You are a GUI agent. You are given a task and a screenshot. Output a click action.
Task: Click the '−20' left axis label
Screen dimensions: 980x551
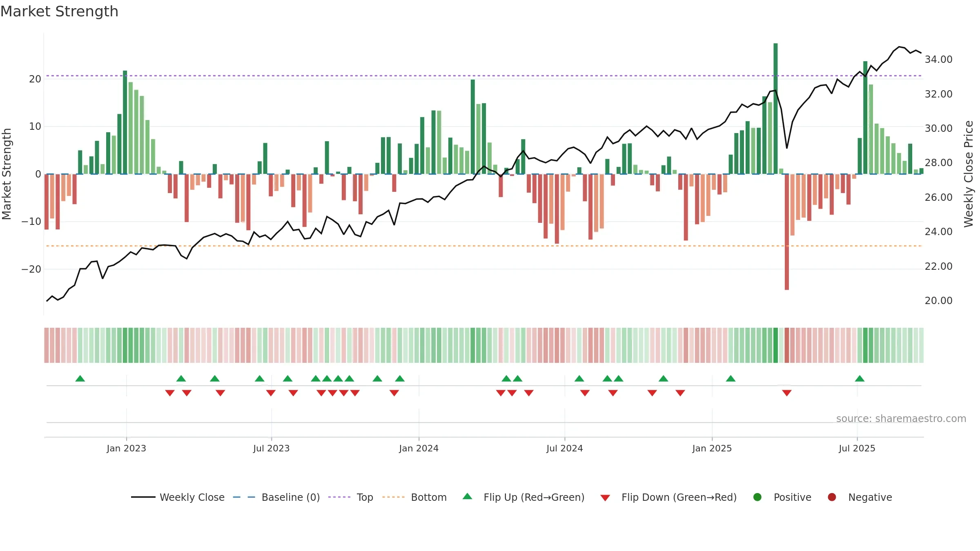(x=31, y=269)
